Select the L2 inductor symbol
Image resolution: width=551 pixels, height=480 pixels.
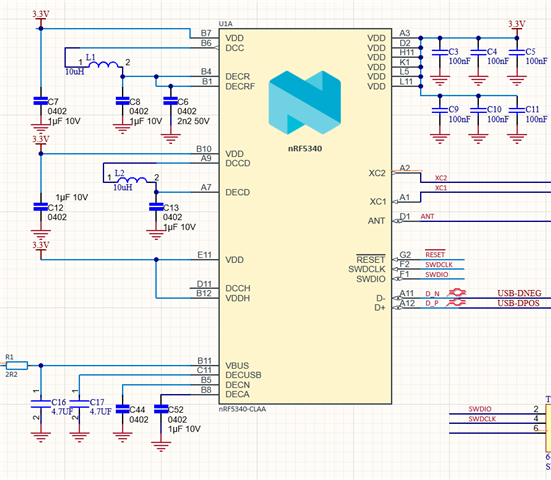pos(132,180)
